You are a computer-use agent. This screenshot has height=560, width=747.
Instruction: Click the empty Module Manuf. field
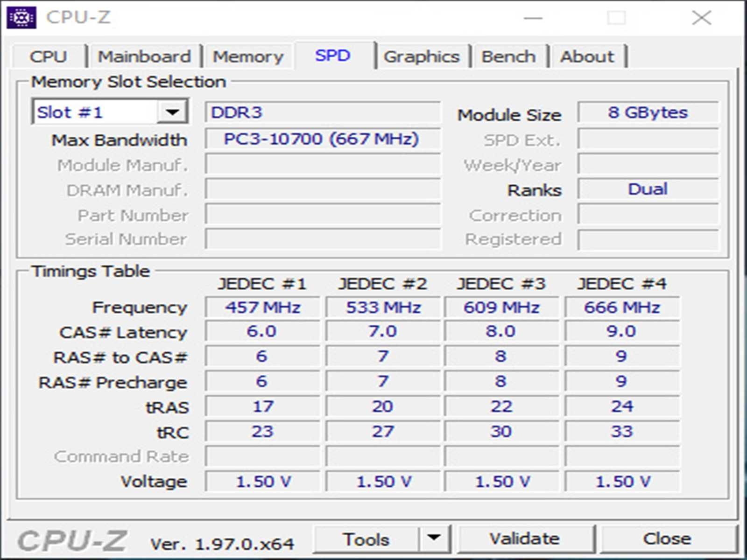(x=322, y=164)
